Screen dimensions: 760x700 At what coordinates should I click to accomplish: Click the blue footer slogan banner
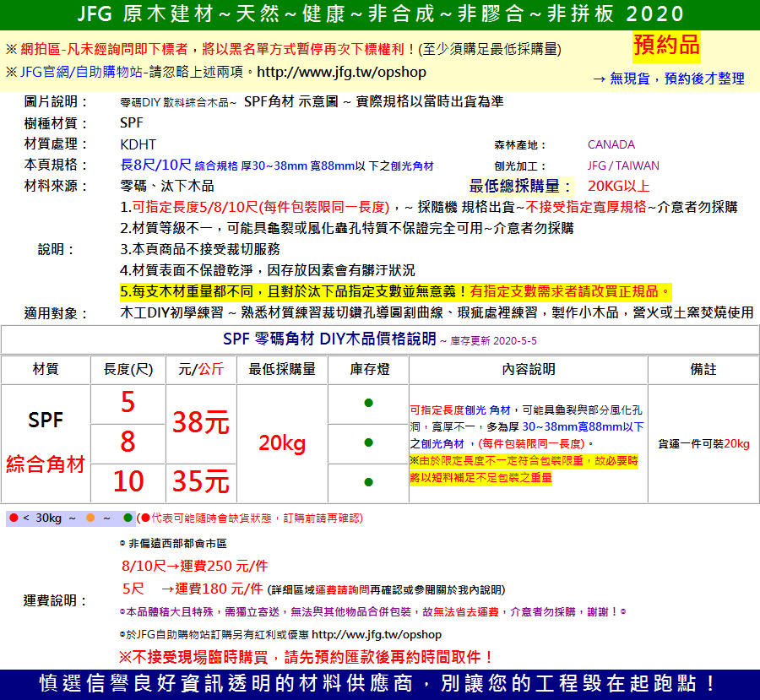(380, 685)
